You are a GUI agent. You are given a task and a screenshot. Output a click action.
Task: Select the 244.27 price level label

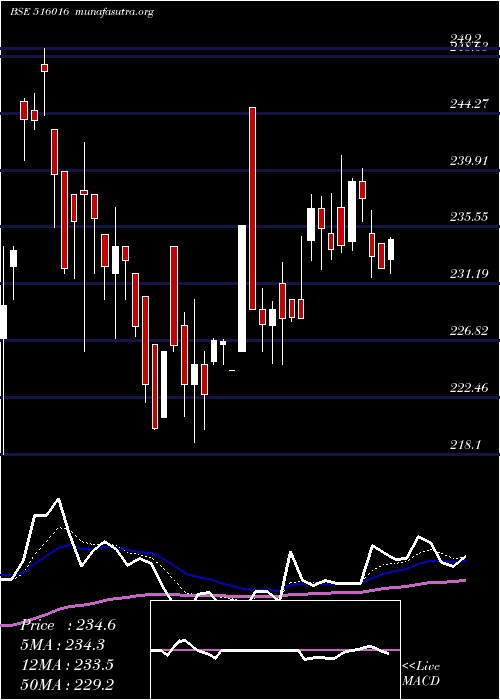(x=469, y=104)
